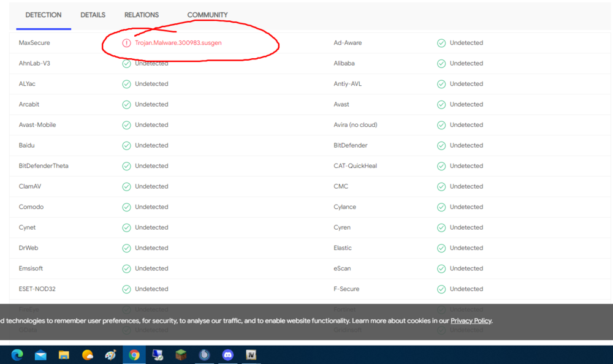The height and width of the screenshot is (364, 613).
Task: Click the green check icon for Avast-Mobile
Action: 126,125
